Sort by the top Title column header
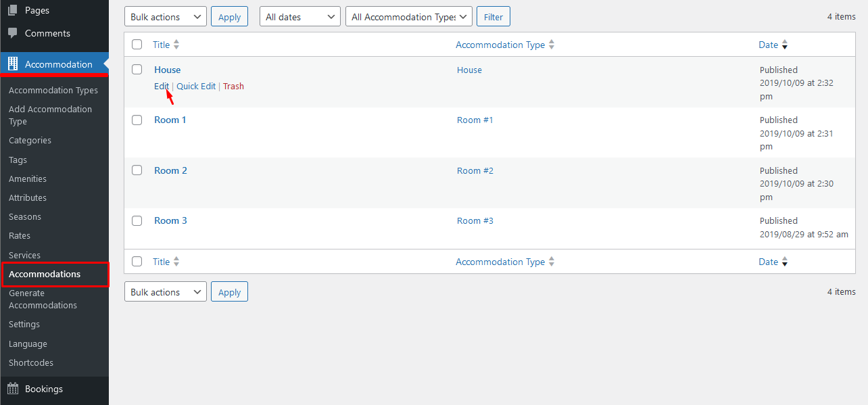 [162, 45]
